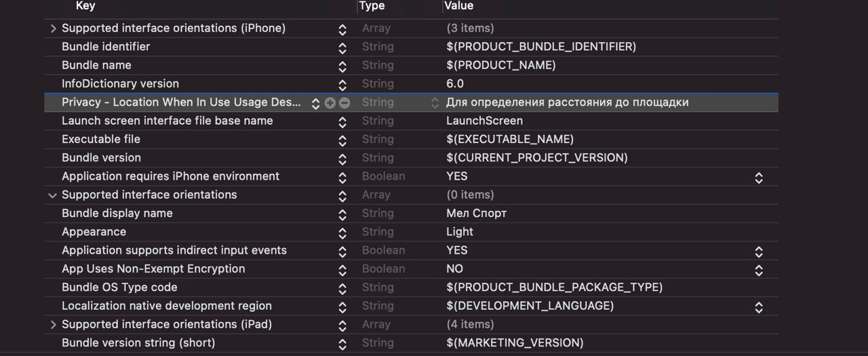Select App Uses Non-Exempt Encryption key
This screenshot has height=356, width=868.
153,269
